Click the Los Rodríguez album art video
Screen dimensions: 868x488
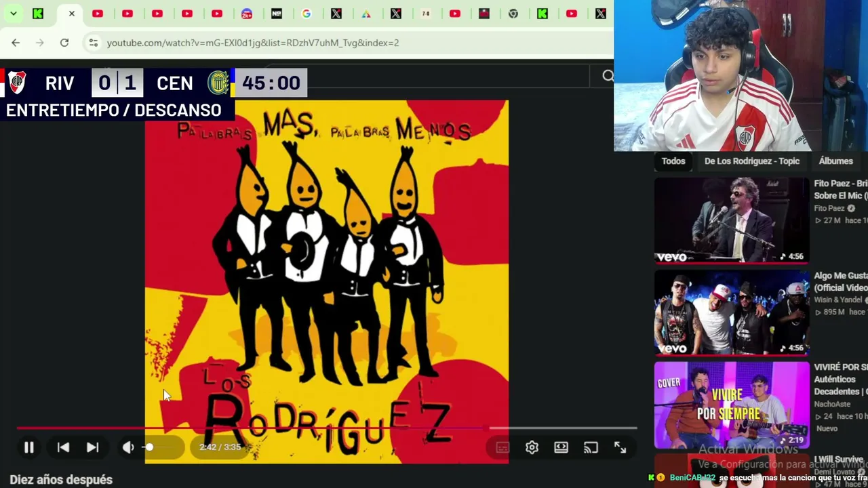tap(326, 282)
